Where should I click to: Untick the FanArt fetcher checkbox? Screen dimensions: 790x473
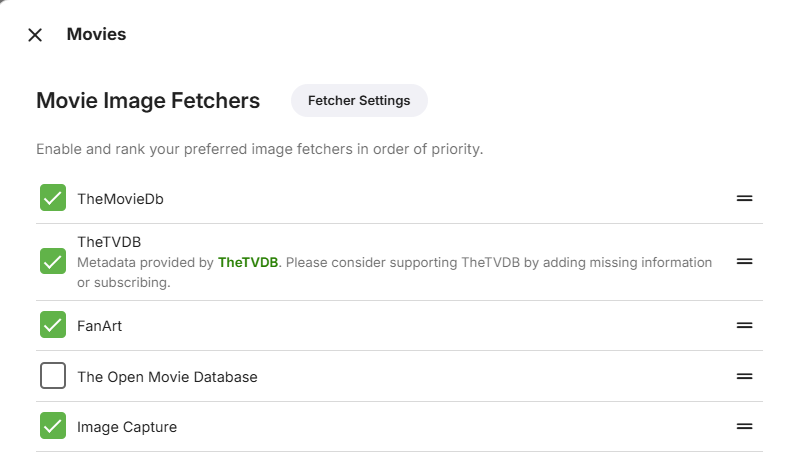(x=53, y=325)
